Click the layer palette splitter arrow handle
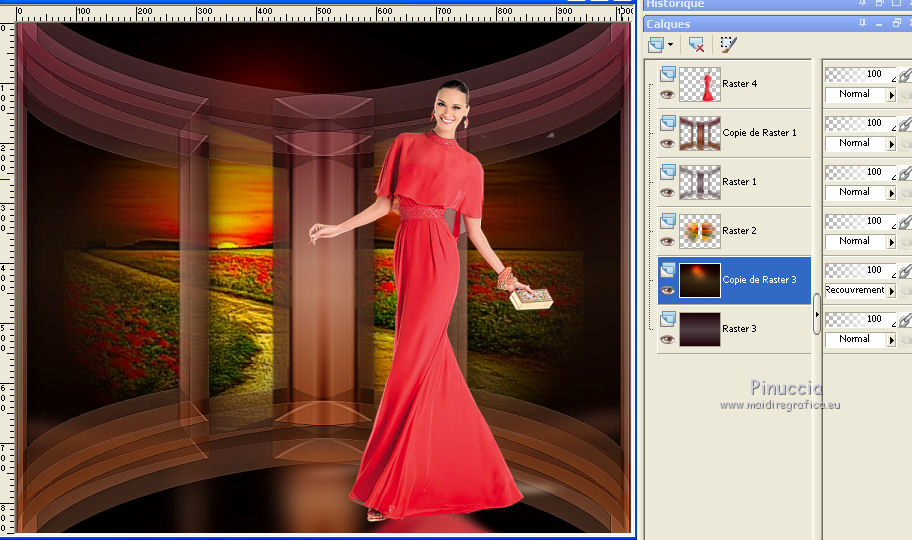Screen dimensions: 912x540 point(817,314)
